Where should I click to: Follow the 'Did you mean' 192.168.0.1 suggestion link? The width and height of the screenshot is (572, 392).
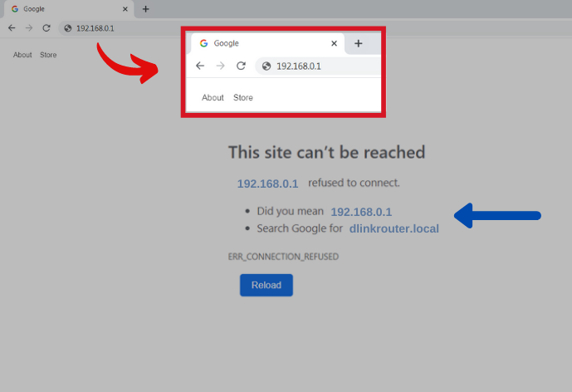tap(361, 212)
